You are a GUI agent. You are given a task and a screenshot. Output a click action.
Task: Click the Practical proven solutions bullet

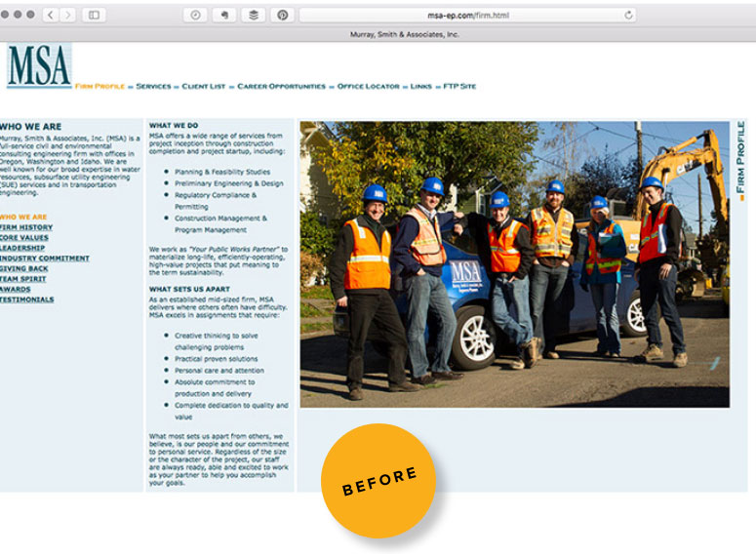(x=216, y=359)
